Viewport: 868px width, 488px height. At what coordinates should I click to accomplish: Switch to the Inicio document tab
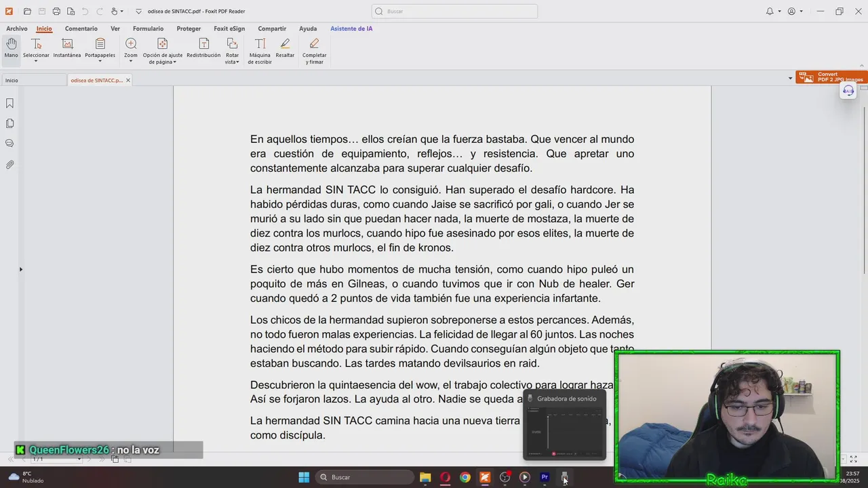[x=34, y=80]
